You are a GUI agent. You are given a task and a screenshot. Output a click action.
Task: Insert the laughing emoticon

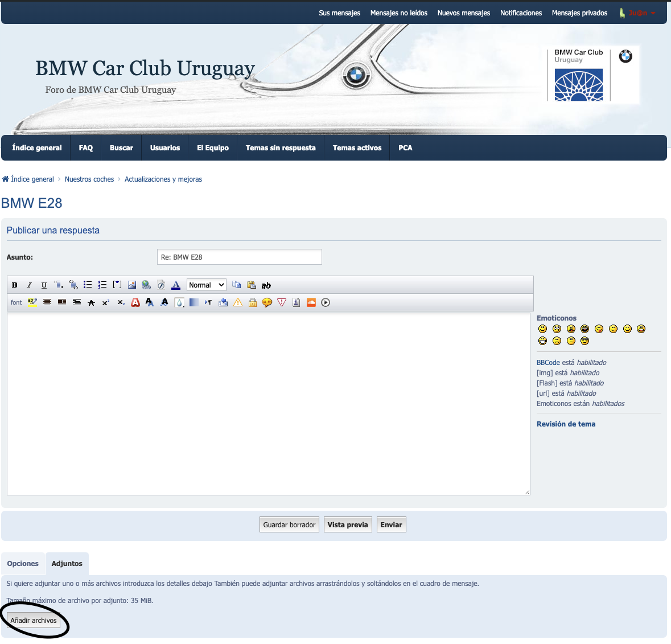(584, 329)
